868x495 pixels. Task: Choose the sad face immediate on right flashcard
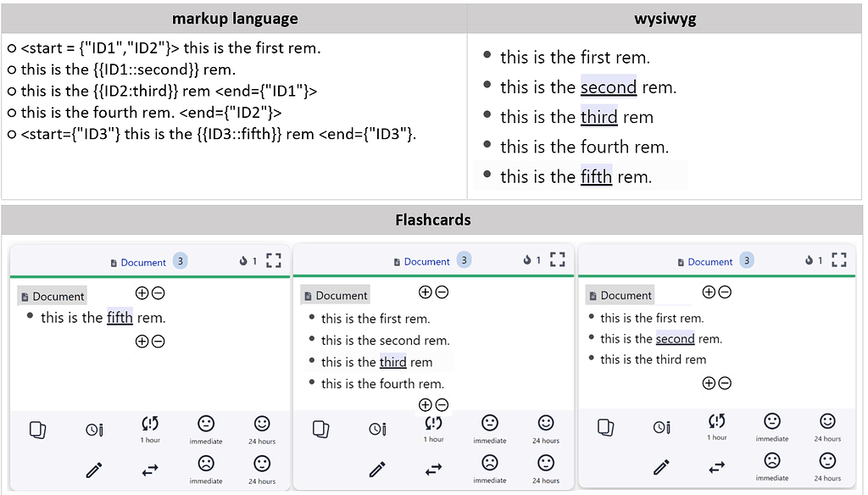772,461
